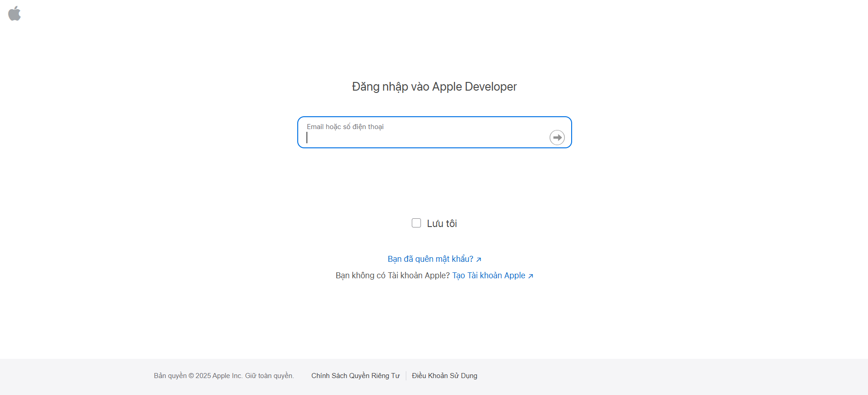Enable the Lưu tôi checkbox
The height and width of the screenshot is (395, 868).
[416, 223]
